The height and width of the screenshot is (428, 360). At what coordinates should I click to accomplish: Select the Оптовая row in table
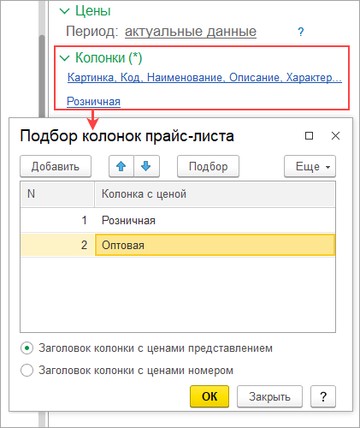(178, 245)
